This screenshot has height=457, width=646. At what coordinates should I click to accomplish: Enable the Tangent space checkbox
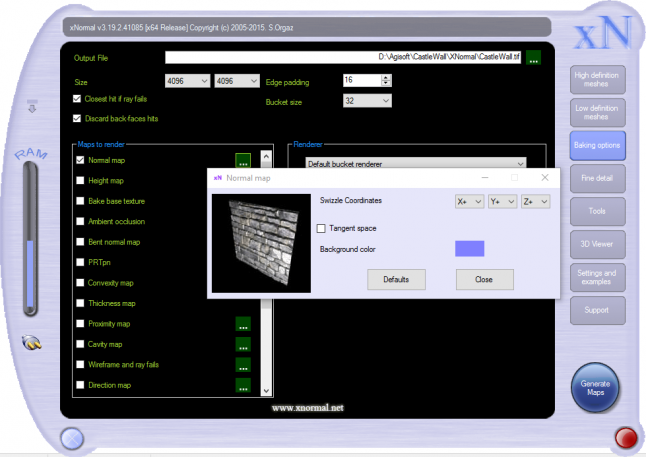tap(322, 229)
